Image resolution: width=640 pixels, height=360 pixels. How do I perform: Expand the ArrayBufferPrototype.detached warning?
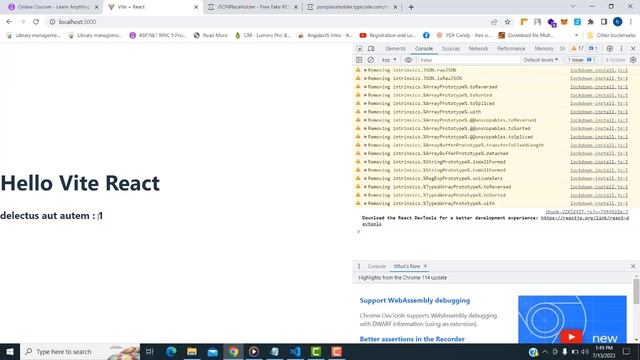[x=365, y=153]
